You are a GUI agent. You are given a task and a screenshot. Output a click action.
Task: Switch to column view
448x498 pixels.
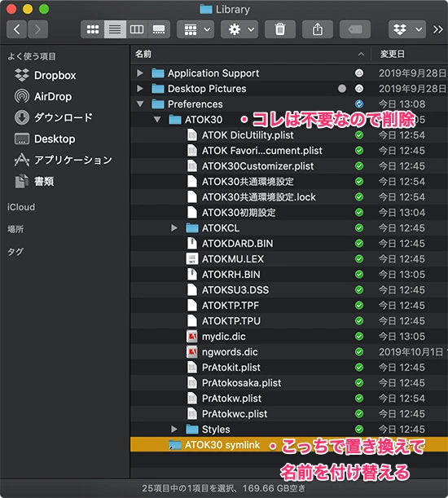137,29
